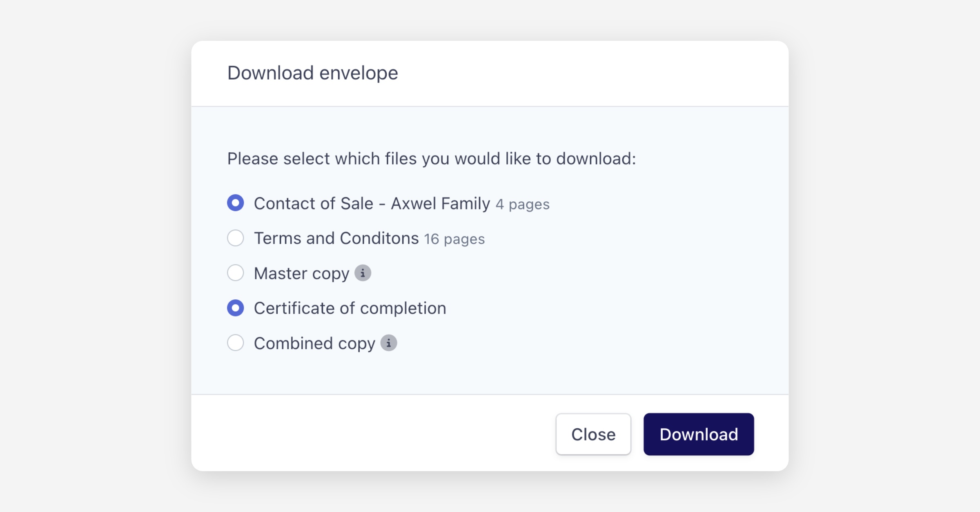Click the Combined copy info icon
Image resolution: width=980 pixels, height=512 pixels.
[x=389, y=343]
